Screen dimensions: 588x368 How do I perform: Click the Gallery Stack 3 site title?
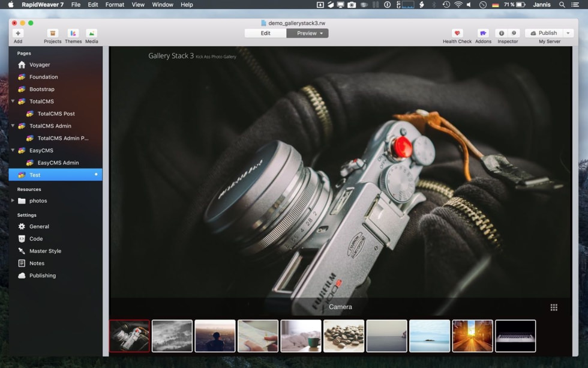click(171, 55)
